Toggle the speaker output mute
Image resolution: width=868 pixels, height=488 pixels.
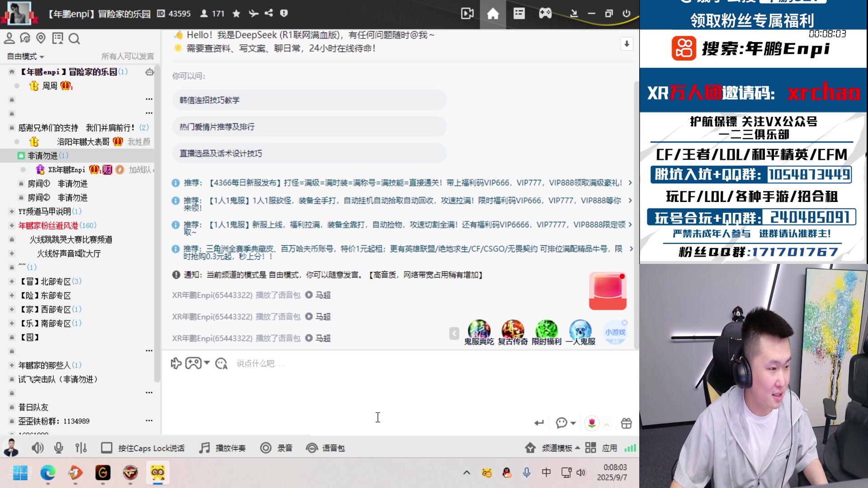pyautogui.click(x=38, y=448)
